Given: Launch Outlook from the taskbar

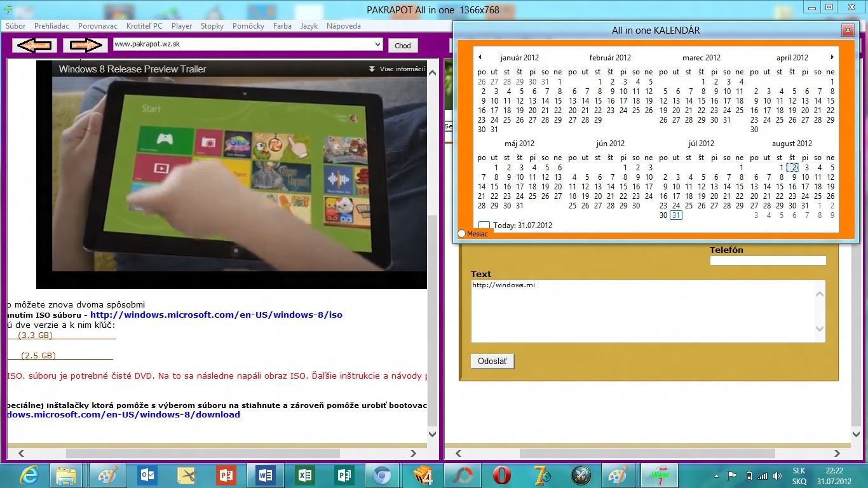Looking at the screenshot, I should pyautogui.click(x=147, y=475).
